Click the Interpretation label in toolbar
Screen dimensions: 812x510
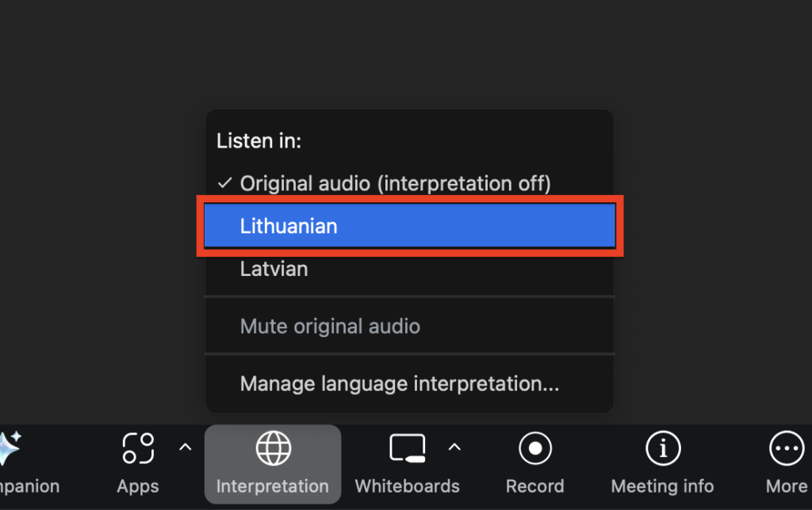272,486
